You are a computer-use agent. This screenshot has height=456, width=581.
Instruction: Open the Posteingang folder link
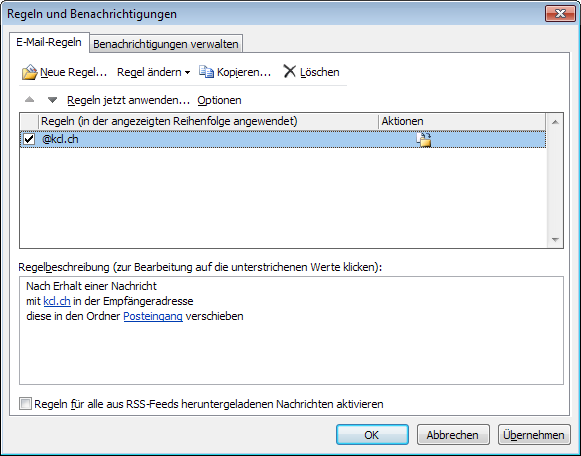pyautogui.click(x=153, y=316)
